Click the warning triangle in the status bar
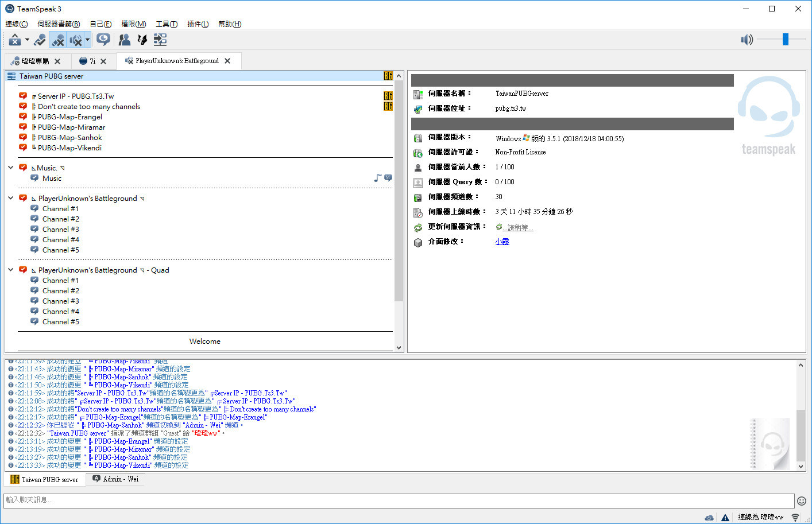This screenshot has height=524, width=812. click(725, 517)
